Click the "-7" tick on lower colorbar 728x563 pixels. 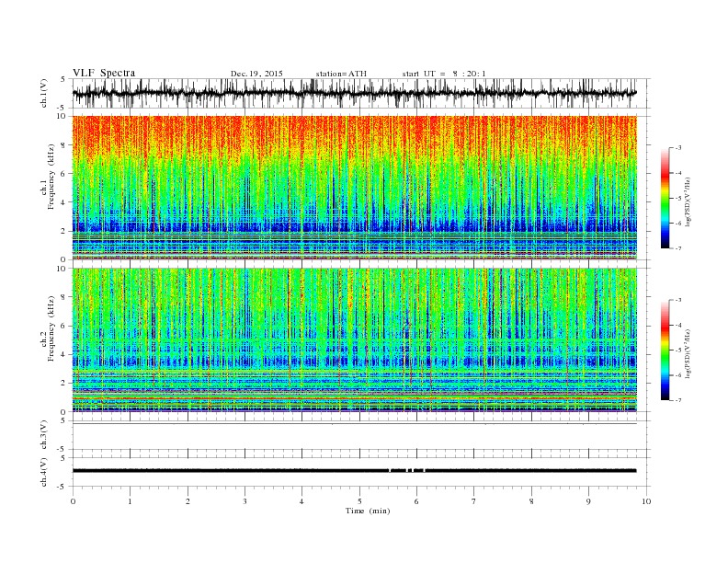[x=678, y=400]
